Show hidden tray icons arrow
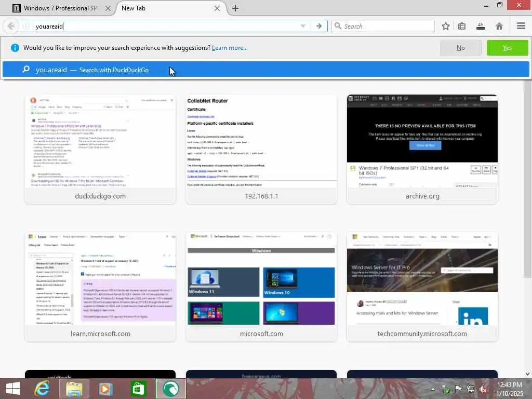This screenshot has width=532, height=399. click(x=433, y=389)
